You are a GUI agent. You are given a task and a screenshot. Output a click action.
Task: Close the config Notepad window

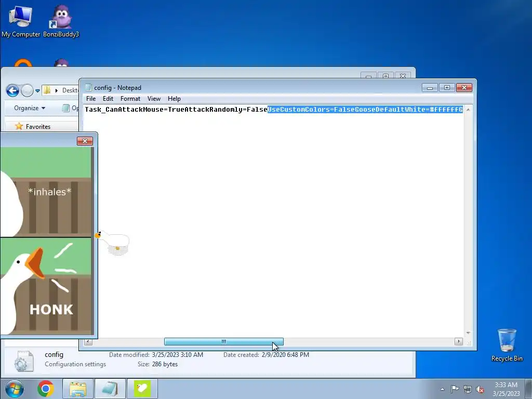[x=464, y=88]
